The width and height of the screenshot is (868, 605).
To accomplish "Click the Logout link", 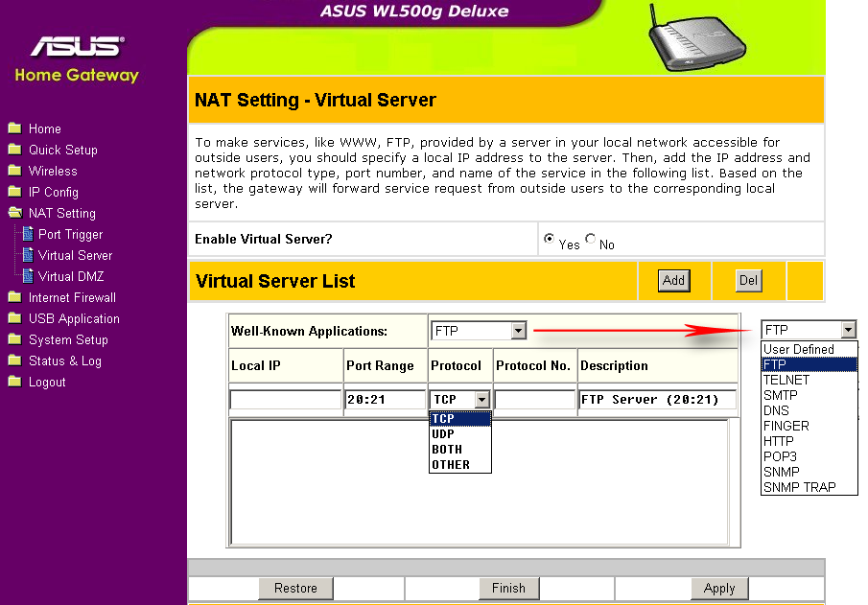I will click(x=47, y=382).
